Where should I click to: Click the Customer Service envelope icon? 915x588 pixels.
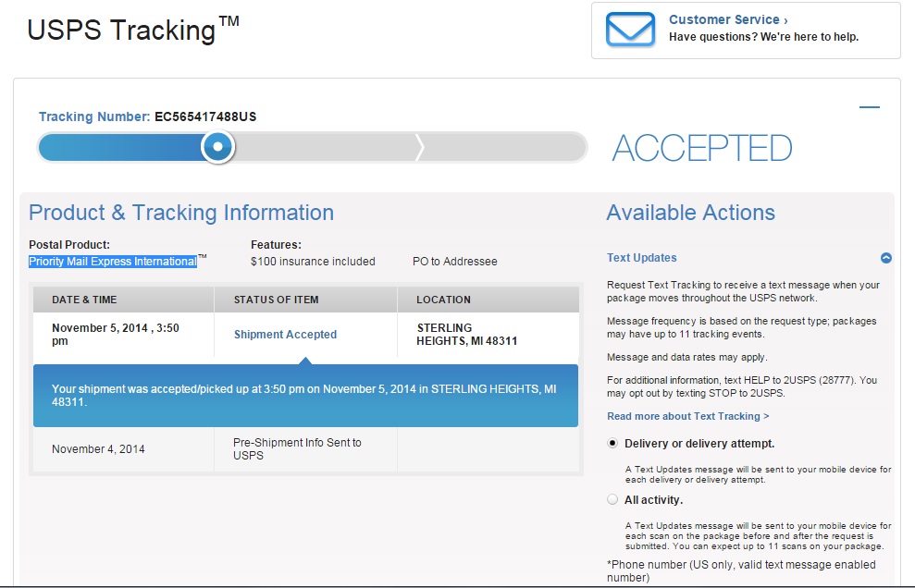pos(630,30)
